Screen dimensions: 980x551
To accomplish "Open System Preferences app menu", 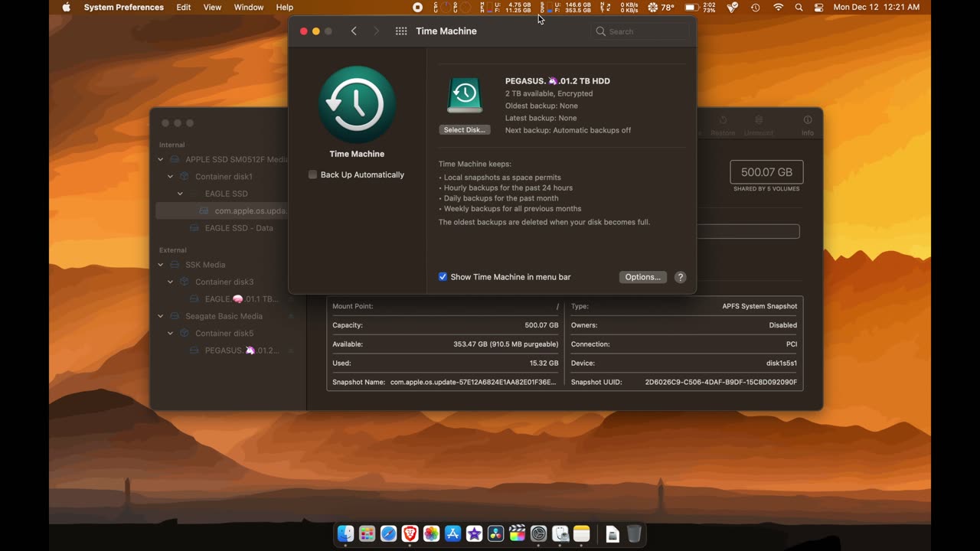I will point(123,8).
